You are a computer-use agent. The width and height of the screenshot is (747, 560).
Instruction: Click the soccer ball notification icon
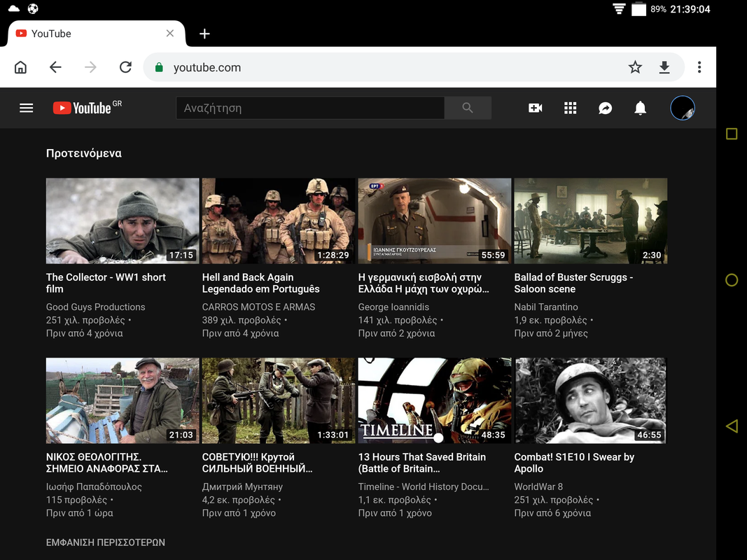pos(33,8)
